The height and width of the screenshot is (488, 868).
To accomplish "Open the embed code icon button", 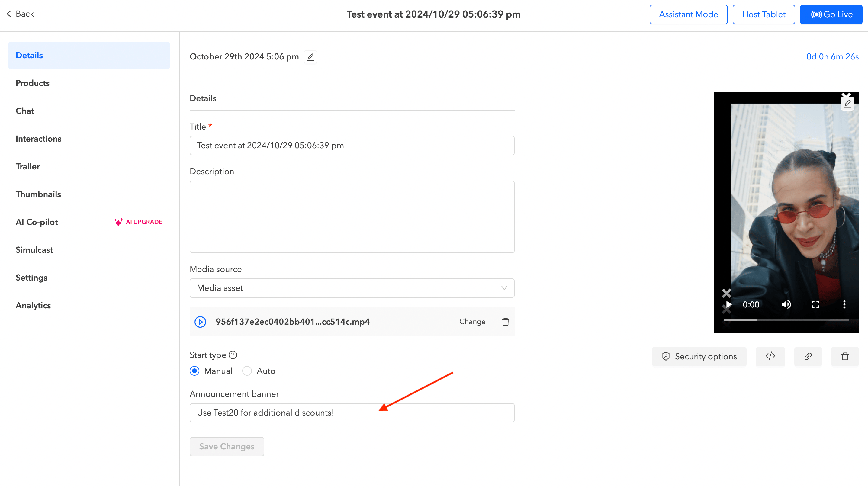I will [770, 356].
